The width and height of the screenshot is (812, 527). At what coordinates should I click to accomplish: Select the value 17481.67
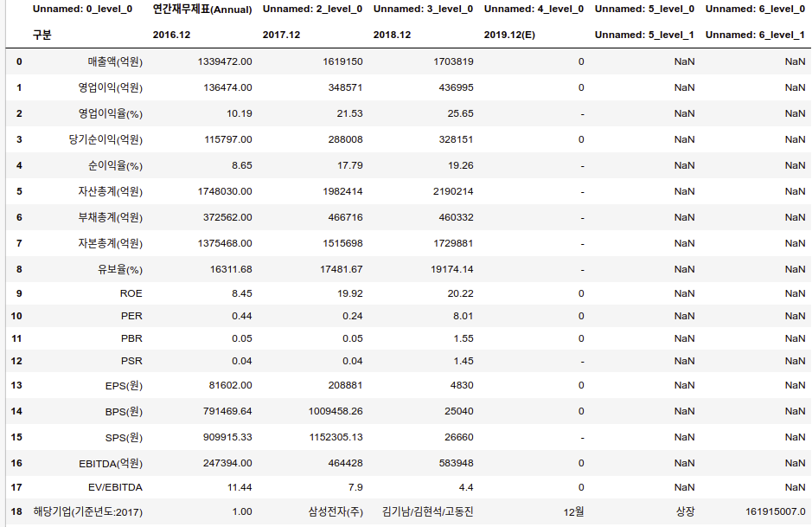pos(342,269)
